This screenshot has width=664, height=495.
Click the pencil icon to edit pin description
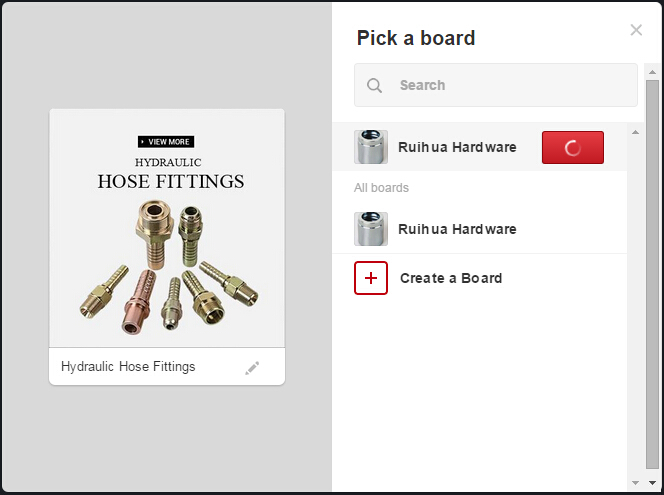pos(252,368)
